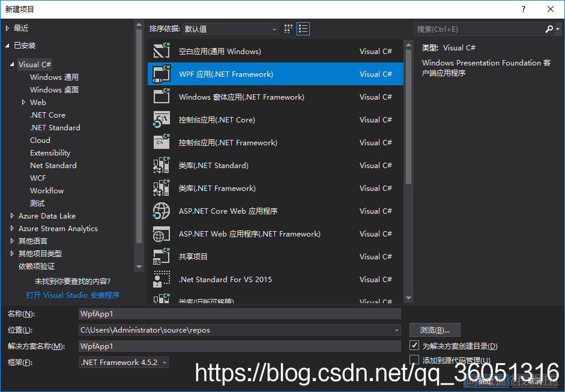Click the shared project (共享项目) template icon
Screen dimensions: 565x392
(x=161, y=256)
